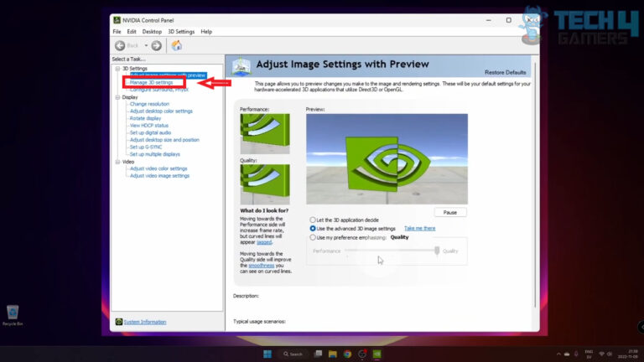Open File Explorer from the taskbar
This screenshot has width=644, height=362.
(x=333, y=354)
